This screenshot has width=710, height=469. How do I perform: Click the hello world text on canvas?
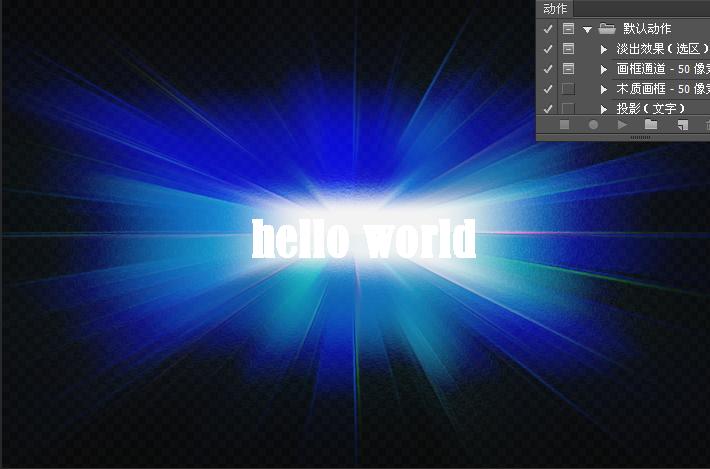[363, 239]
